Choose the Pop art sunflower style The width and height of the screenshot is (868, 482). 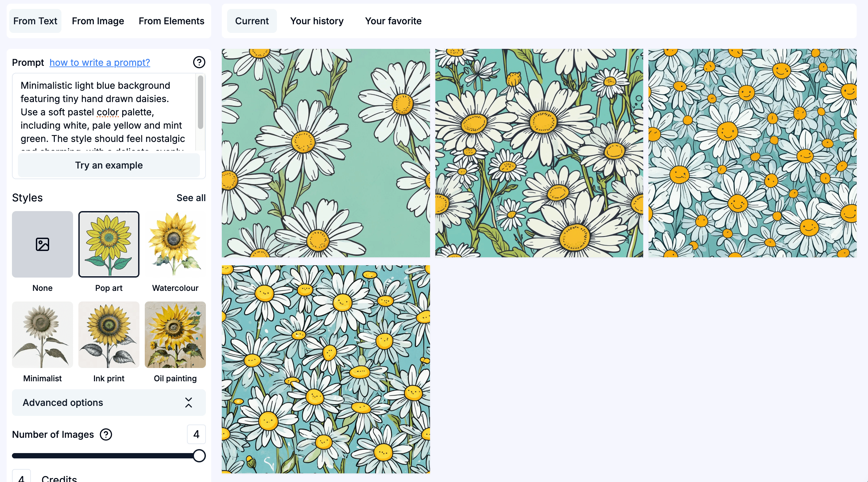(x=109, y=244)
